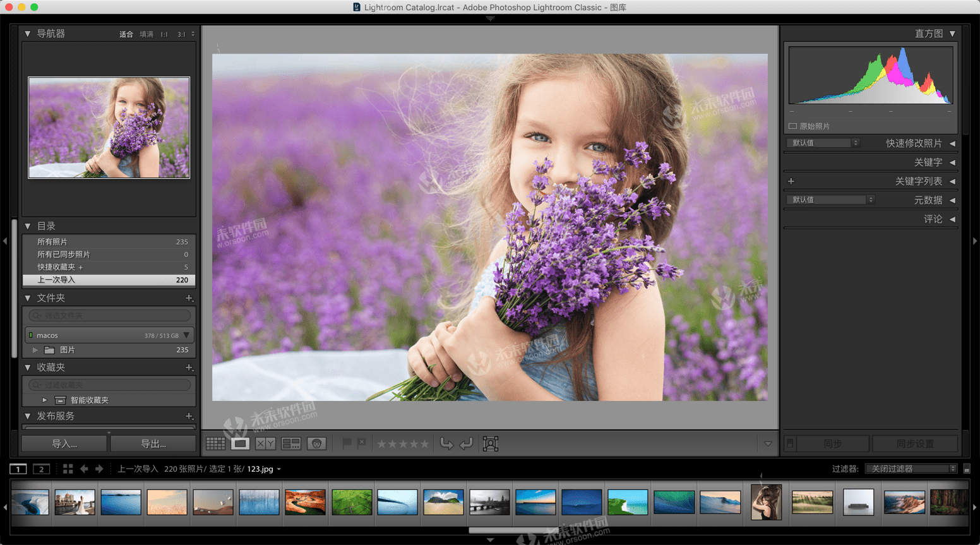The height and width of the screenshot is (545, 980).
Task: Click the 导出... button
Action: (x=153, y=444)
